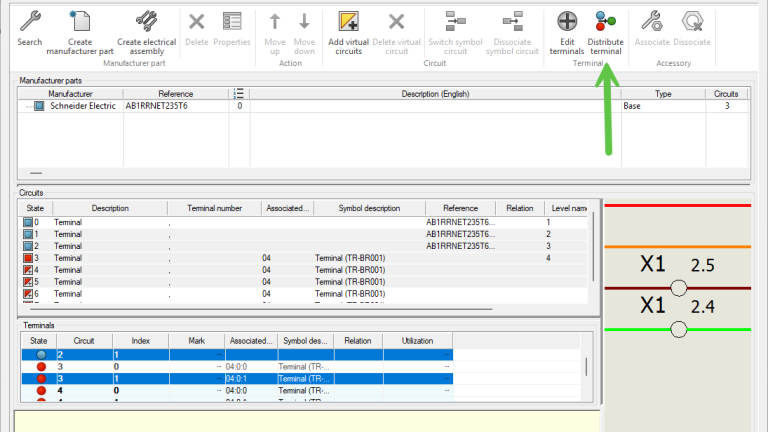
Task: Click the Circuits list horizontal scrollbar
Action: coord(261,309)
